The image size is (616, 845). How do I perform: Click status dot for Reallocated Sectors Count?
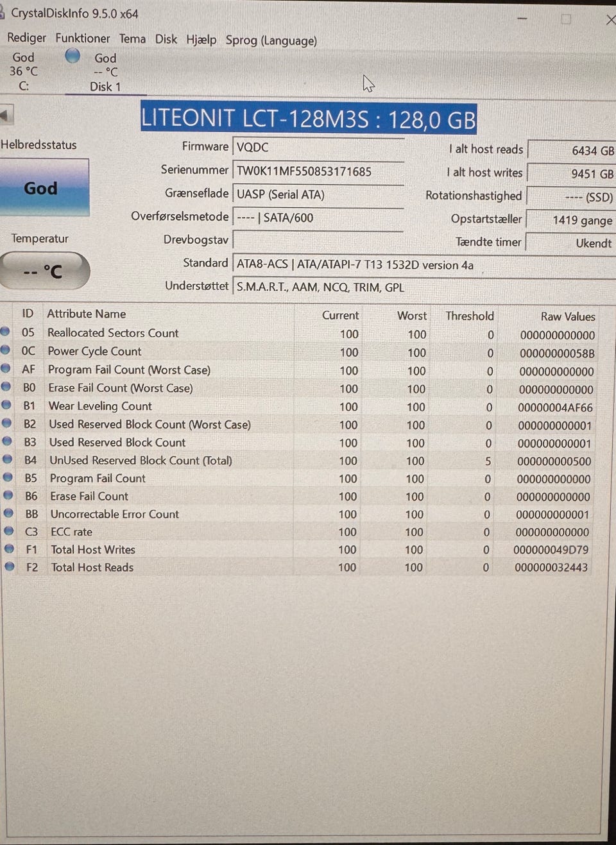point(5,332)
